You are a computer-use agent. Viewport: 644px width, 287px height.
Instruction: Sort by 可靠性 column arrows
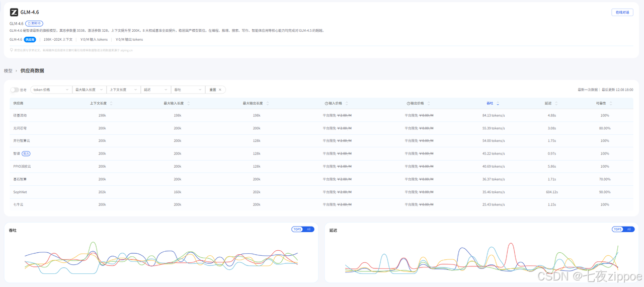[x=611, y=103]
